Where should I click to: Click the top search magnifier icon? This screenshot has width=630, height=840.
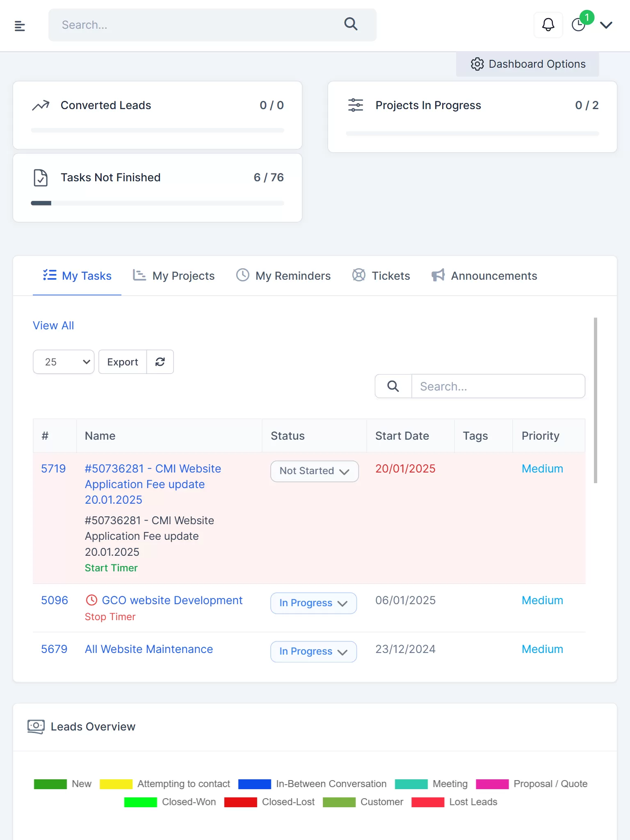tap(351, 24)
